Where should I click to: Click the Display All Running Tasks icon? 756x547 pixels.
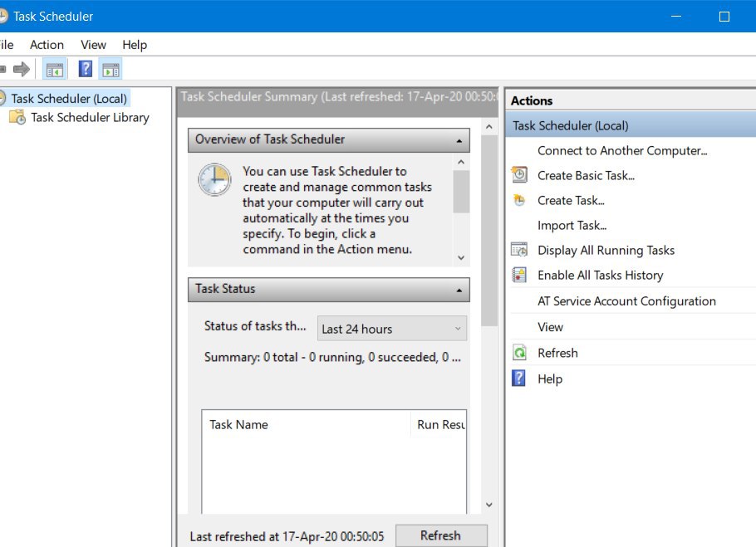tap(519, 250)
